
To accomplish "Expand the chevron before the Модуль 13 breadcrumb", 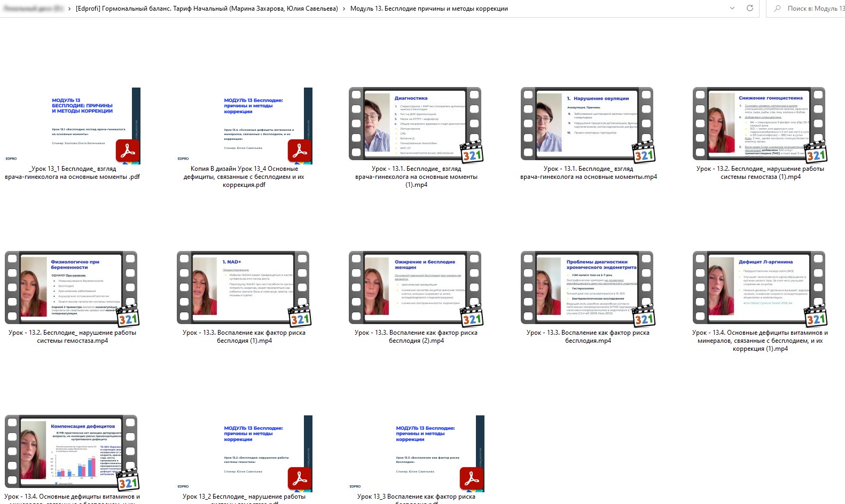I will tap(344, 9).
